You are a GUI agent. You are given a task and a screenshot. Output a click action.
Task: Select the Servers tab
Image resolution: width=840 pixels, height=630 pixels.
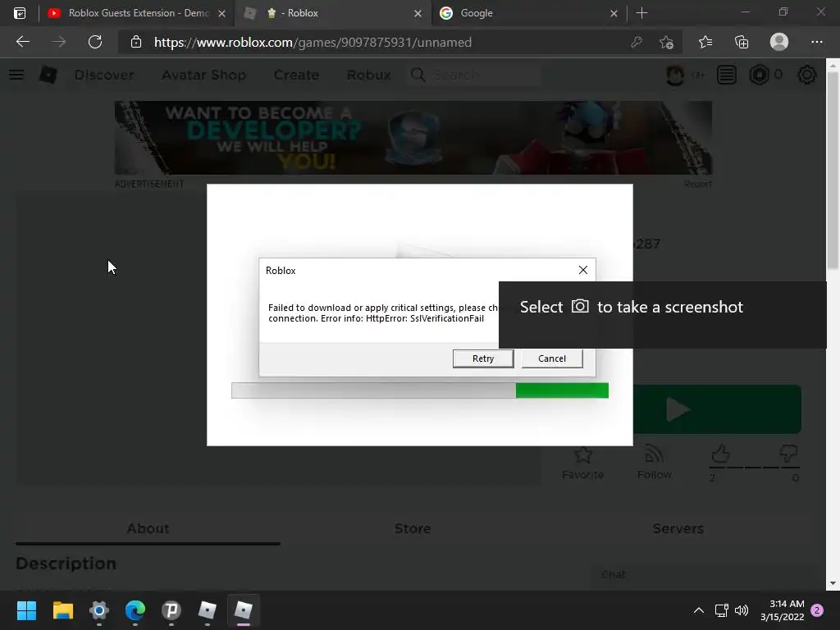click(678, 528)
